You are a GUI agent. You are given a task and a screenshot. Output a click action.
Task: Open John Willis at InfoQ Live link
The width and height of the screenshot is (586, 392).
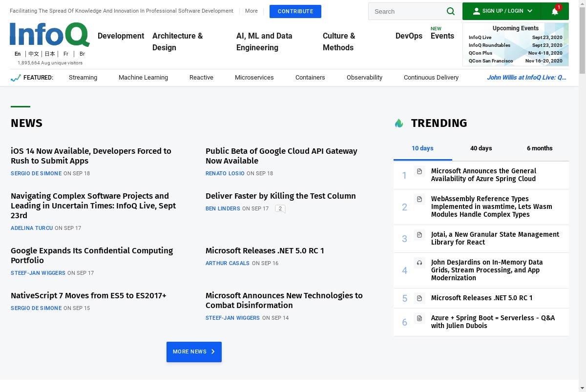click(x=527, y=78)
